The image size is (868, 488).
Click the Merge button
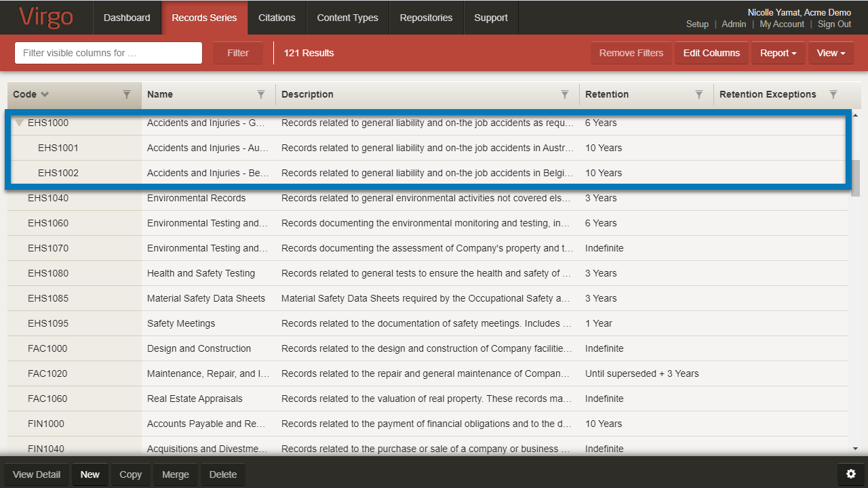pos(176,474)
